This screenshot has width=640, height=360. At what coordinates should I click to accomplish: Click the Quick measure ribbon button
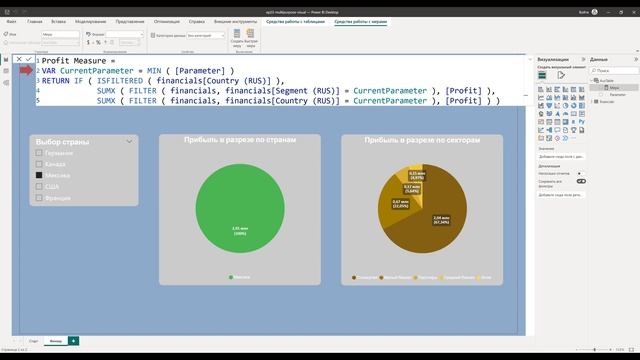coord(251,38)
